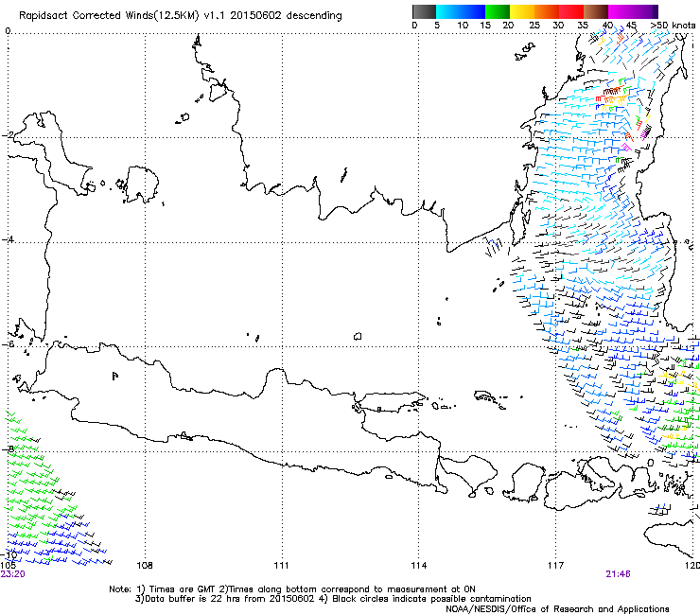The height and width of the screenshot is (615, 700).
Task: Click the latitude label '-4'
Action: click(8, 239)
